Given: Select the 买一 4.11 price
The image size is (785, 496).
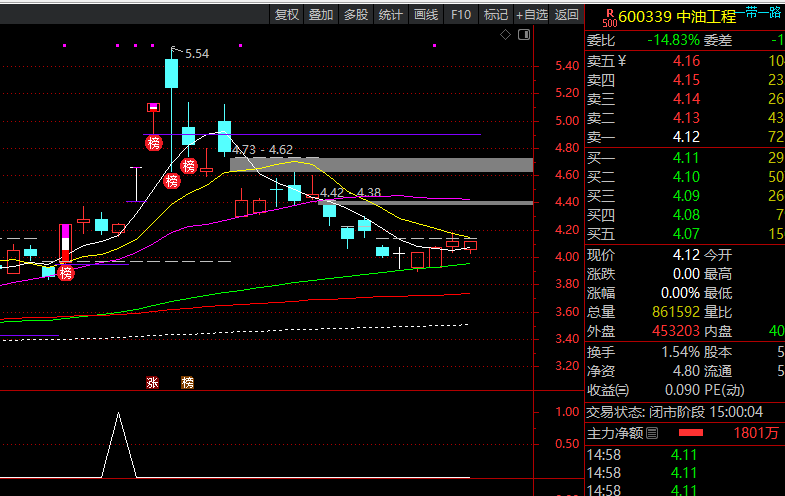Looking at the screenshot, I should click(x=686, y=158).
